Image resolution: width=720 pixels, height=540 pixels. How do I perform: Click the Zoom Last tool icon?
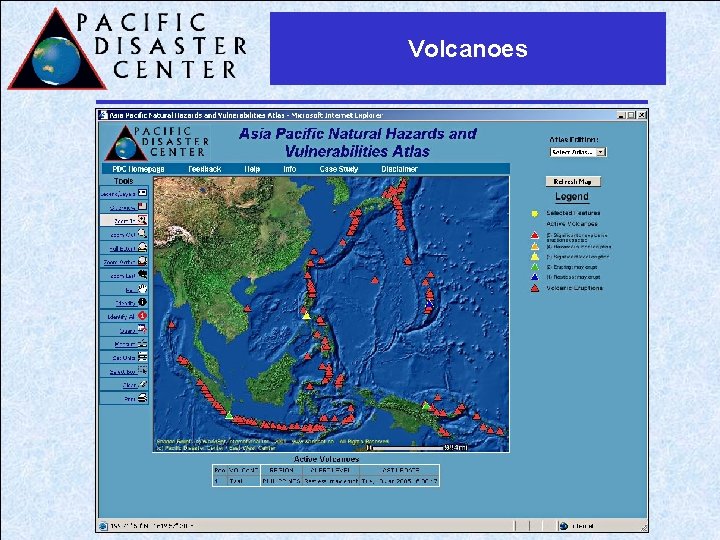point(143,275)
